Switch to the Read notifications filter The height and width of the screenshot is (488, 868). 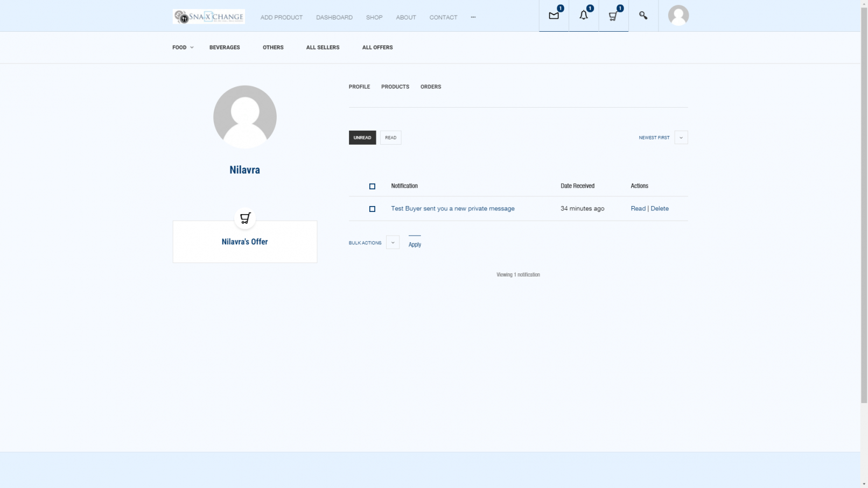point(390,138)
